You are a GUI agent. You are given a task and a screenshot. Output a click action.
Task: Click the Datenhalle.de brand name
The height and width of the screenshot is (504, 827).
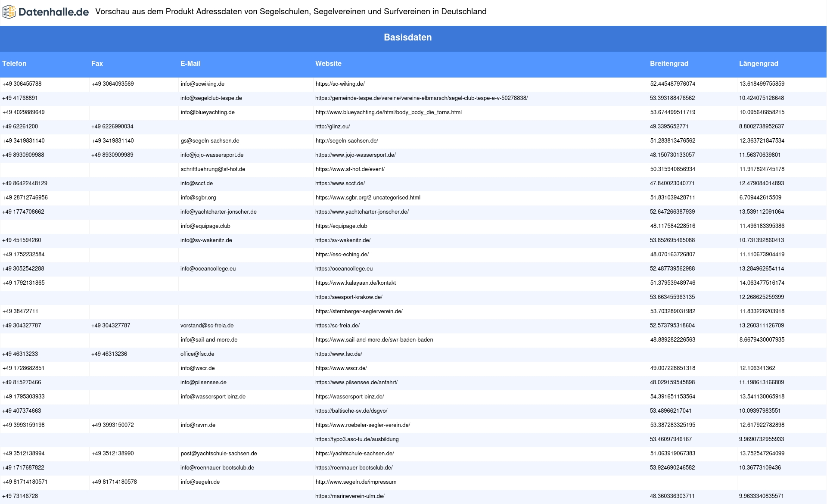pyautogui.click(x=54, y=12)
